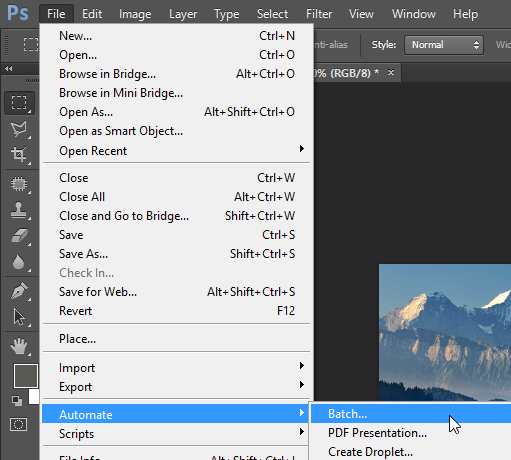Open the Edit menu
The width and height of the screenshot is (511, 460).
[x=92, y=14]
